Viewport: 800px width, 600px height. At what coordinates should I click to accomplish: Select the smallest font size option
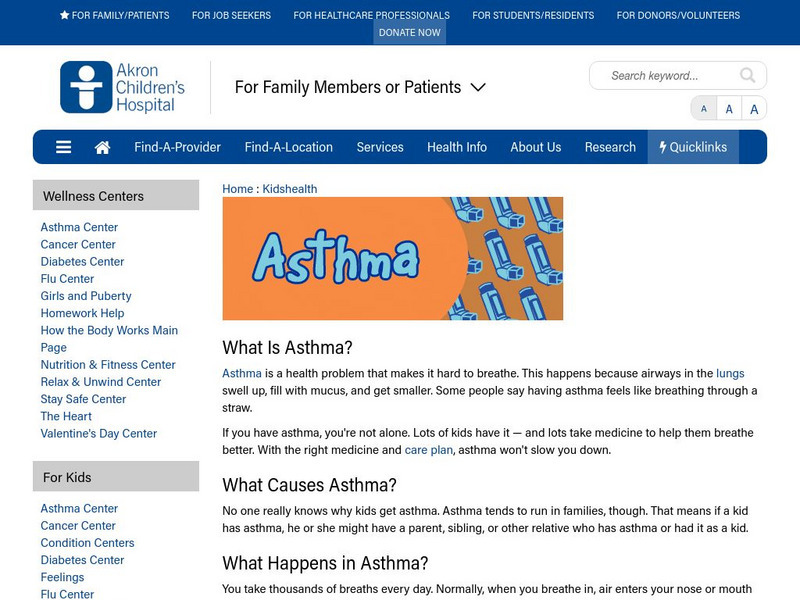pos(704,108)
